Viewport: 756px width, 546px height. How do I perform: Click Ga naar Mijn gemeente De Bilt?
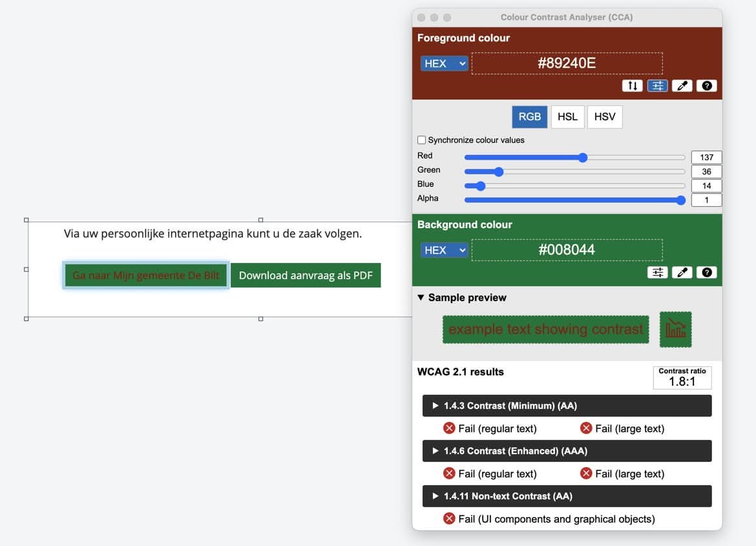pyautogui.click(x=145, y=275)
